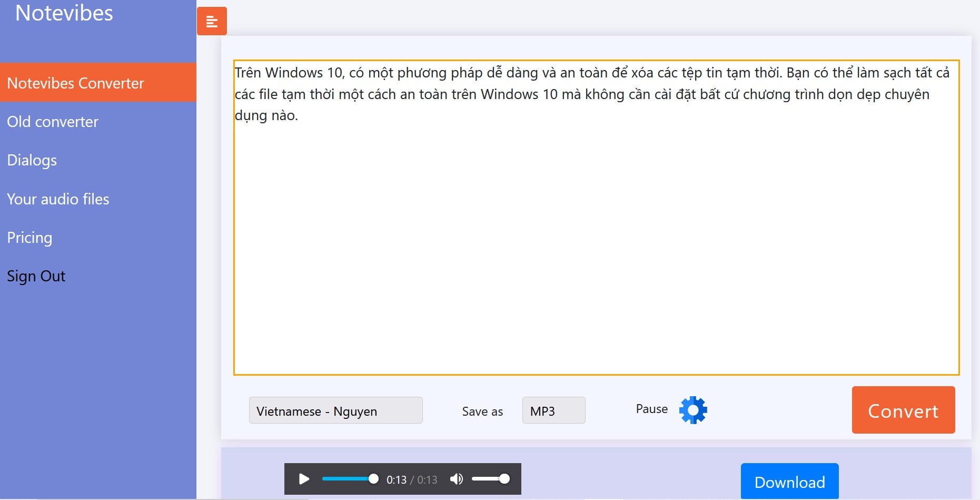Viewport: 980px width, 500px height.
Task: Click the Convert button
Action: (x=903, y=410)
